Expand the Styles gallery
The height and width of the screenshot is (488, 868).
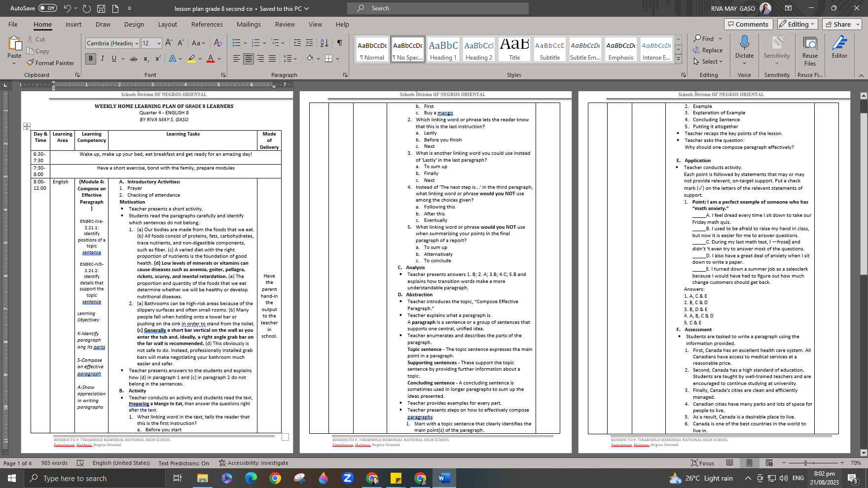point(678,59)
